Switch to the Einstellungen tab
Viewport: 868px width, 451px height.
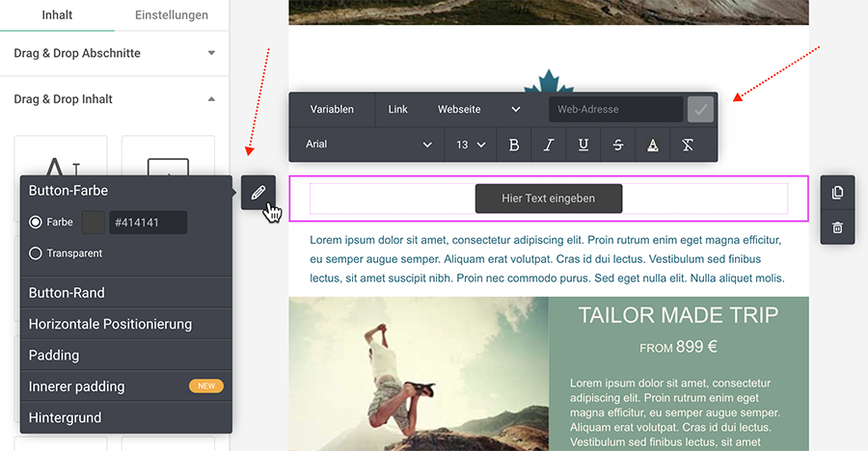click(x=172, y=15)
